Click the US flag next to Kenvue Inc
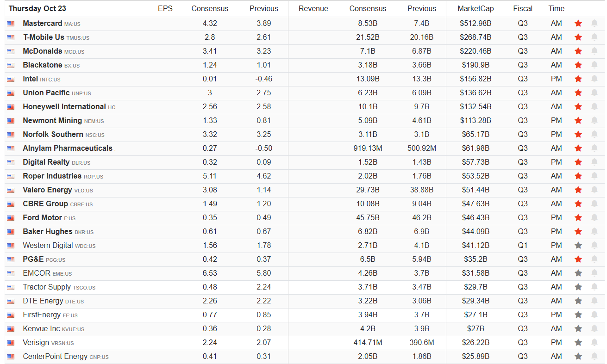607x364 pixels. [11, 329]
